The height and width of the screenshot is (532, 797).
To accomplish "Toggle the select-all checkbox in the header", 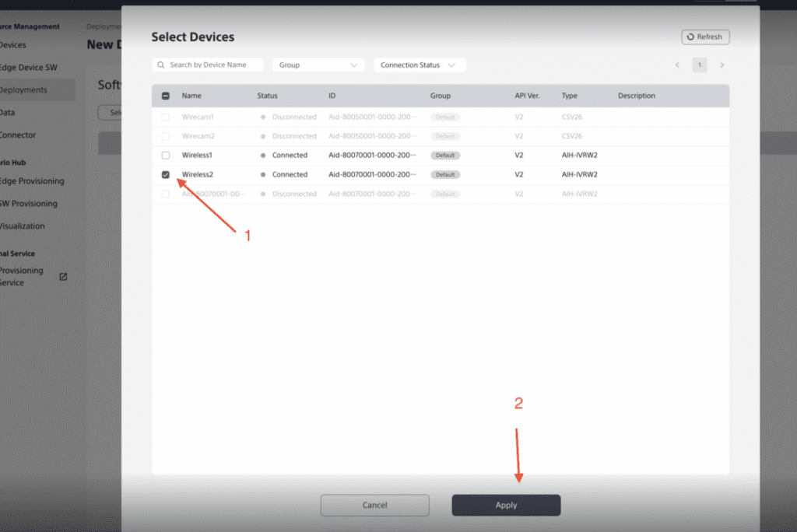I will point(166,95).
